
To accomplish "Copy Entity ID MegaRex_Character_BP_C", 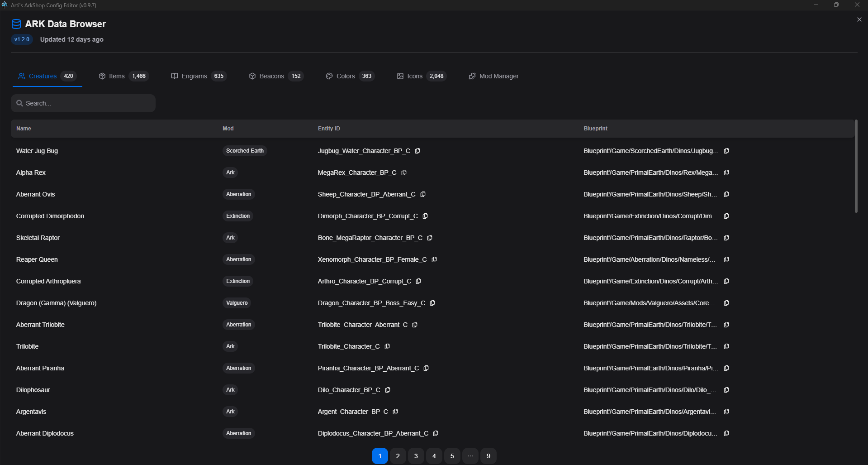I will (404, 173).
